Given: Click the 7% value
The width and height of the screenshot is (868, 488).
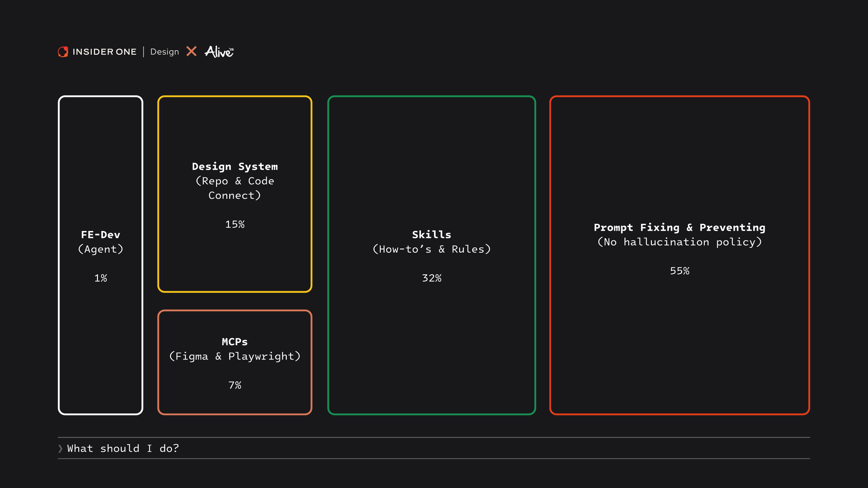Looking at the screenshot, I should (235, 385).
